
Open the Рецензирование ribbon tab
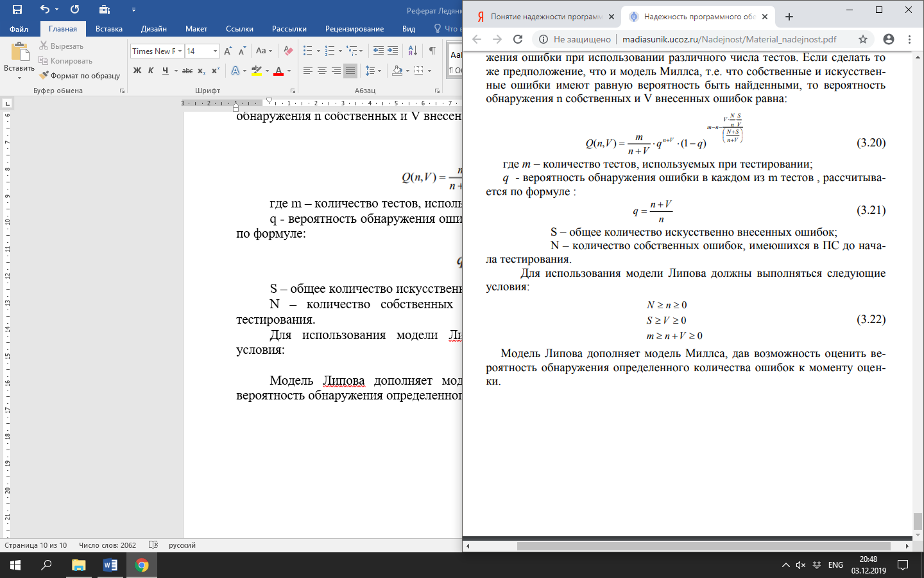(354, 29)
